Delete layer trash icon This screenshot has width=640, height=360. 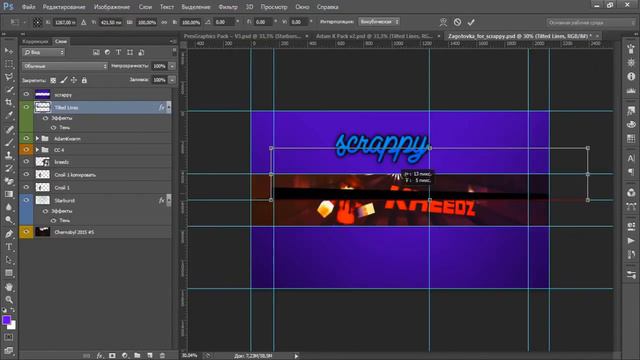162,356
